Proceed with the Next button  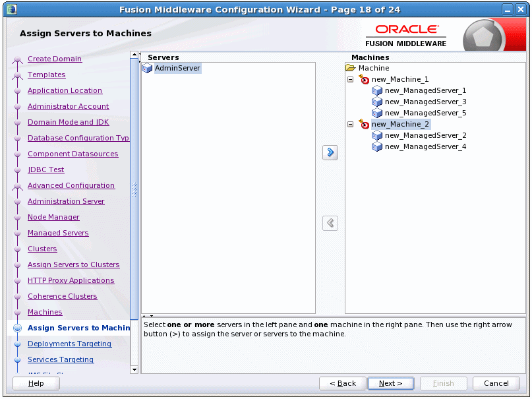coord(391,383)
